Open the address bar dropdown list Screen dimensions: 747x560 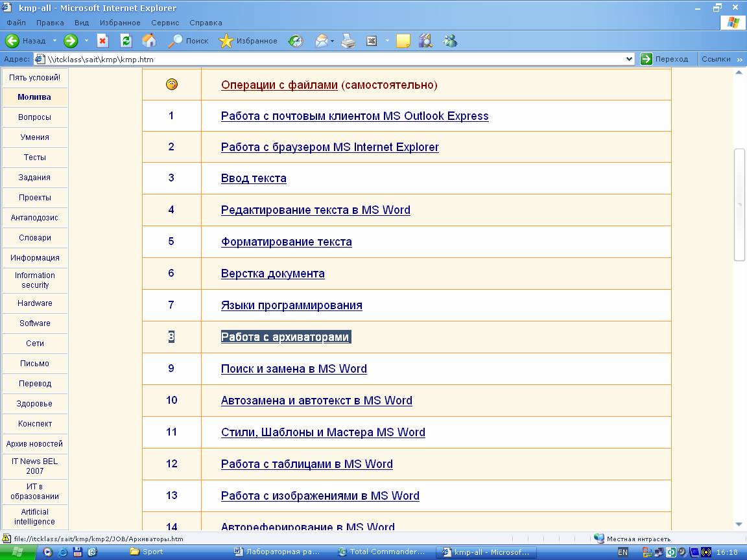[628, 59]
